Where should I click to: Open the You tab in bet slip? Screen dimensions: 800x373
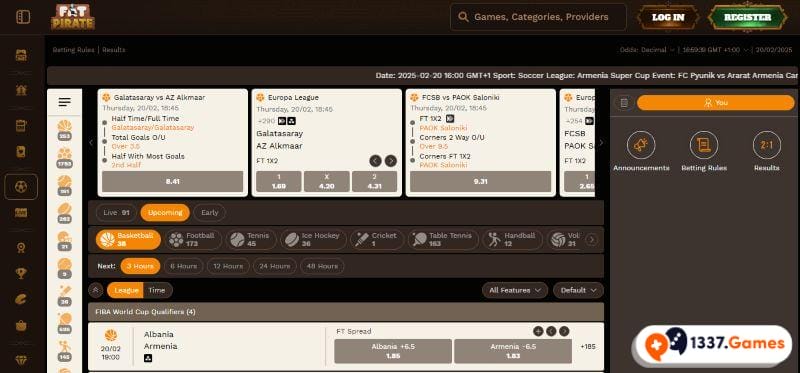point(716,103)
